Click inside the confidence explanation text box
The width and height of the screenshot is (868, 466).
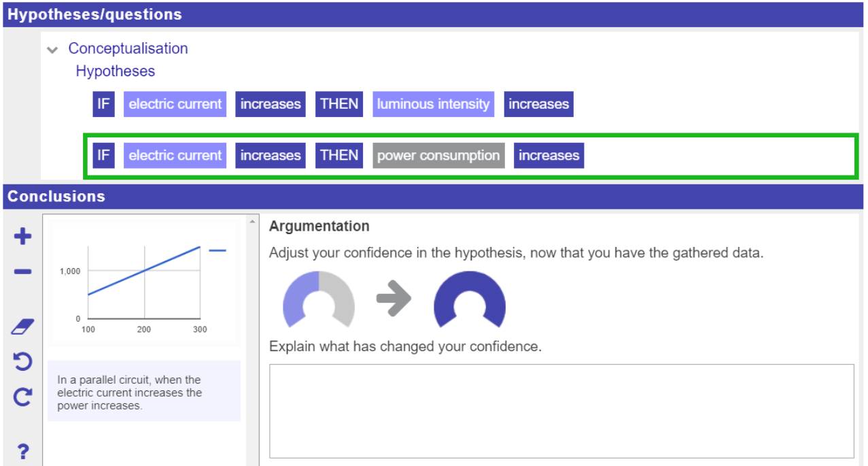click(561, 411)
